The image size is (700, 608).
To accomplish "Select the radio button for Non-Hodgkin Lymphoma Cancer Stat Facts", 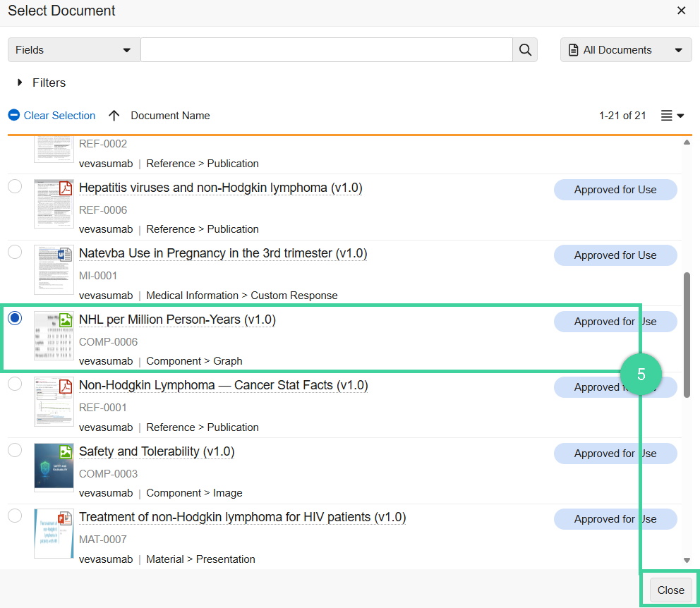I will click(x=15, y=383).
